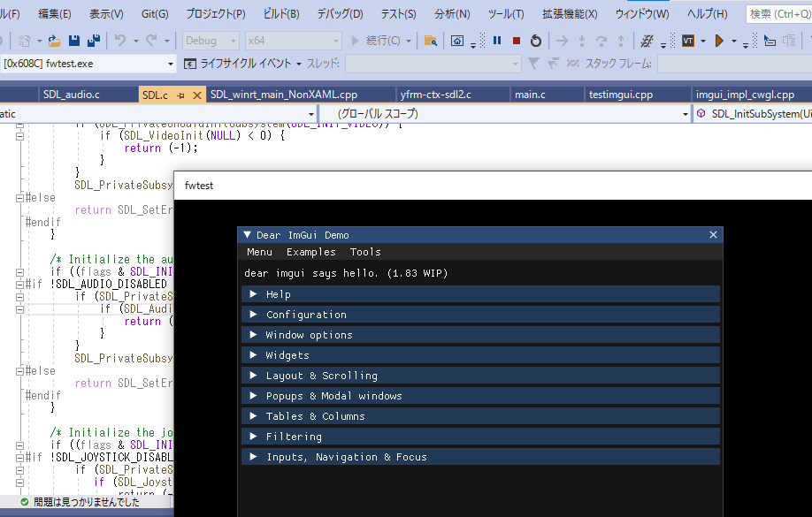Open the Continue button dropdown arrow
This screenshot has width=812, height=517.
[409, 41]
